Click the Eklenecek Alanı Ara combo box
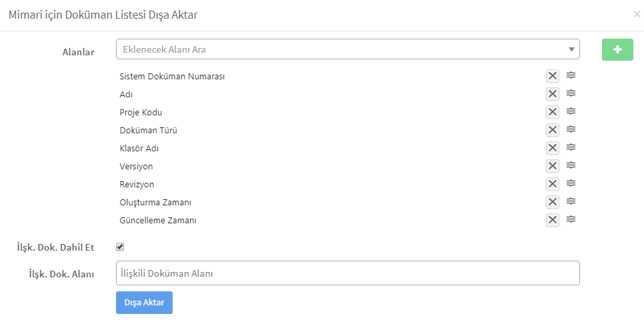Image resolution: width=644 pixels, height=330 pixels. [348, 49]
